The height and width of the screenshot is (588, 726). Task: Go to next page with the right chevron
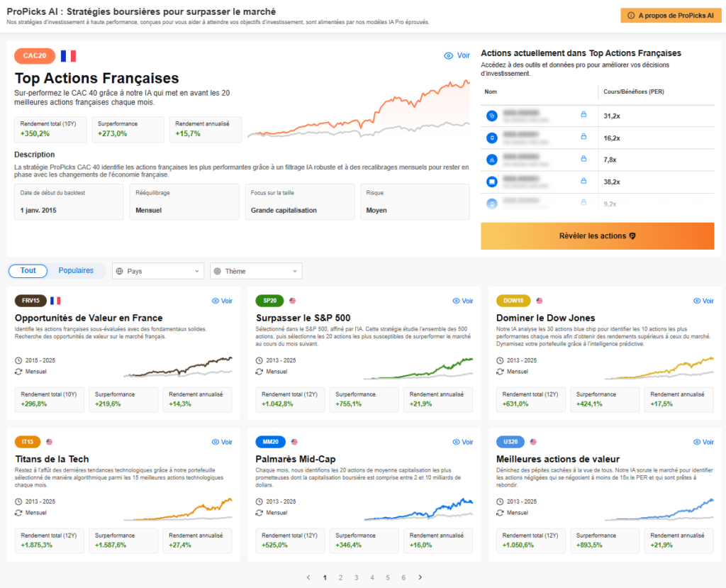420,577
